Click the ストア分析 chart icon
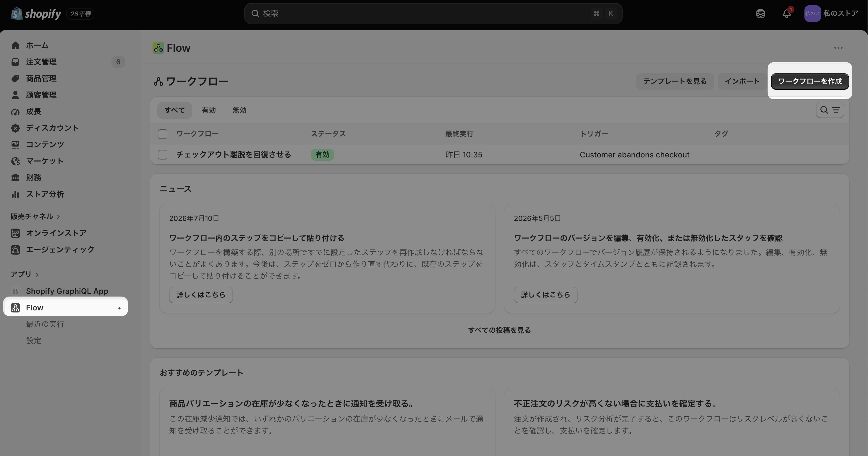The width and height of the screenshot is (868, 456). pos(15,194)
